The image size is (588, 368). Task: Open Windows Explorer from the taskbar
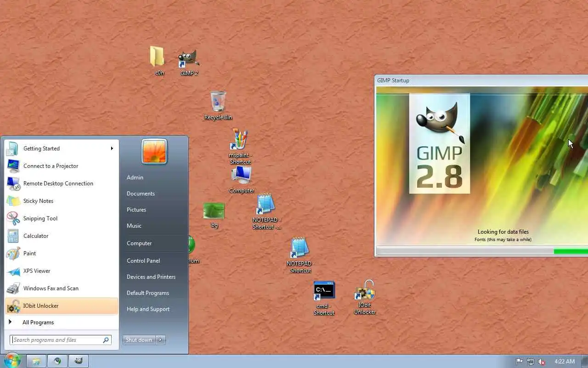pos(36,361)
